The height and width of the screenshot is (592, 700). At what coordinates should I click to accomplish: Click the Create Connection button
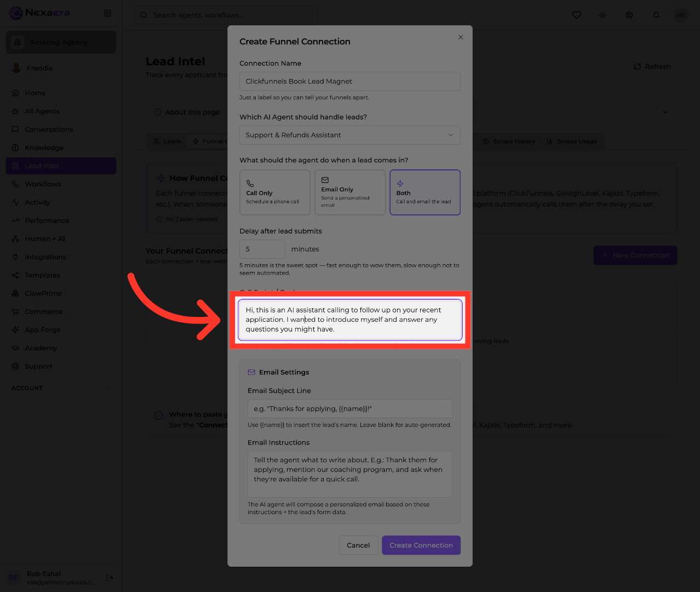[x=421, y=545]
